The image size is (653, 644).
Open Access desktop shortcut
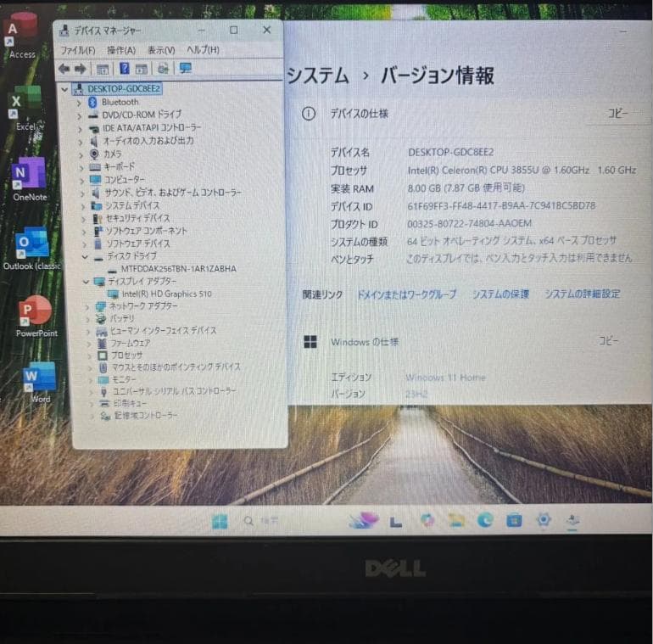pos(22,36)
